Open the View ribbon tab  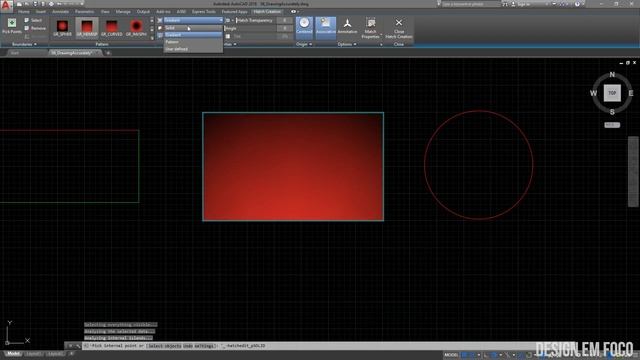(x=105, y=12)
